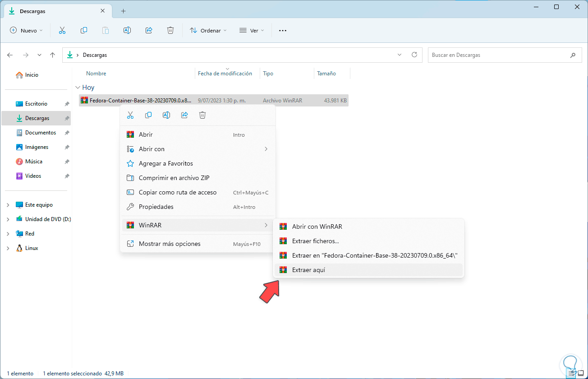Copy using the context menu copy icon
Image resolution: width=588 pixels, height=379 pixels.
point(148,115)
